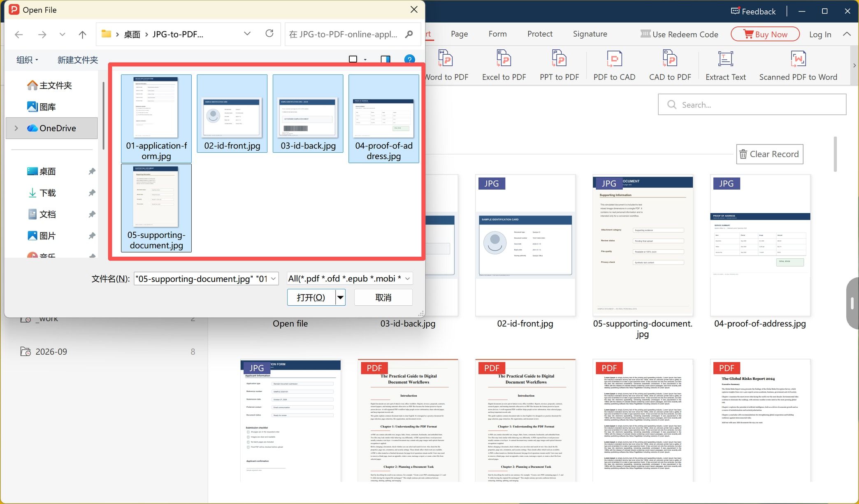Click the PPT to PDF converter icon
Screen dimensions: 859x504
(559, 59)
